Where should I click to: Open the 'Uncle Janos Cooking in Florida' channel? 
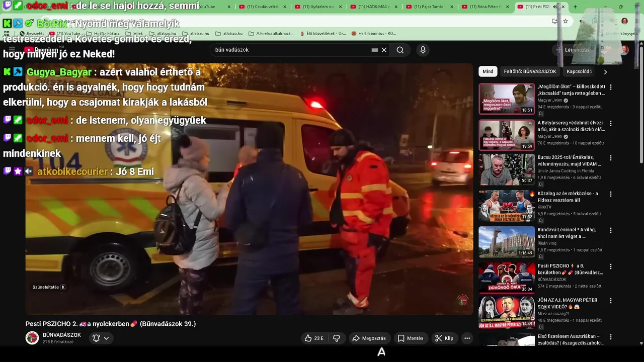point(566,171)
